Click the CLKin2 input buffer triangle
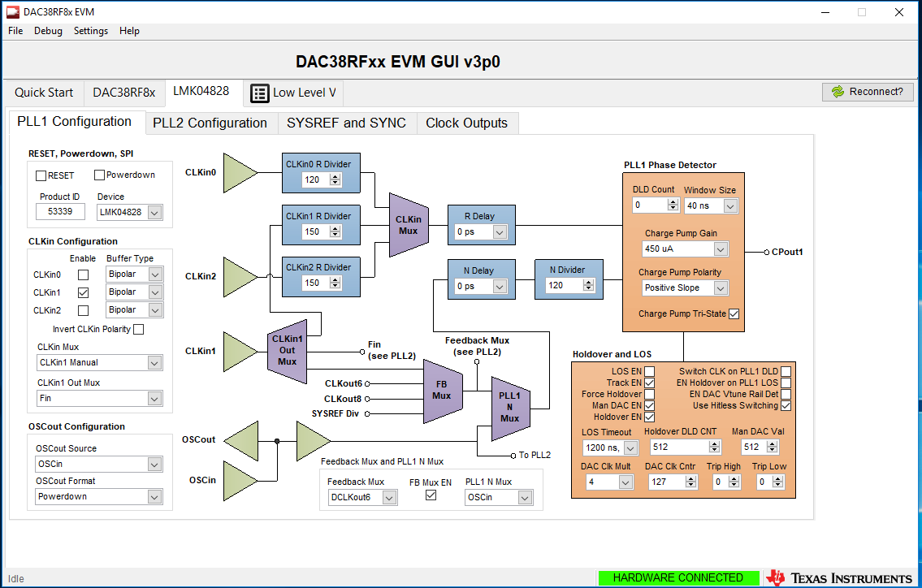 point(240,276)
